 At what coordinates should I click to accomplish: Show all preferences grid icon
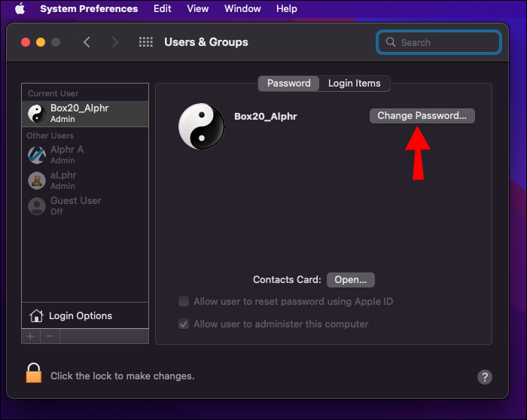146,42
